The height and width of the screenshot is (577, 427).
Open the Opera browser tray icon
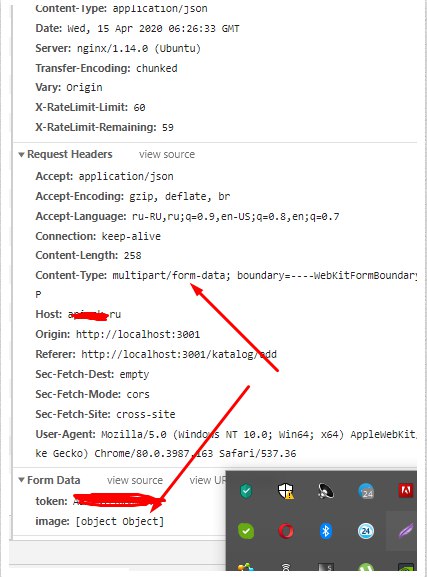286,531
